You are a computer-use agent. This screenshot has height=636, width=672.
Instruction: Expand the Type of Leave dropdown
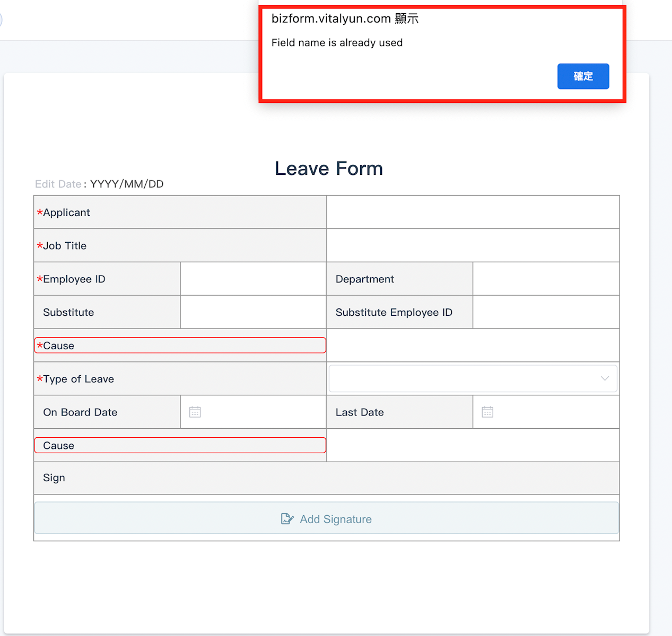click(472, 378)
